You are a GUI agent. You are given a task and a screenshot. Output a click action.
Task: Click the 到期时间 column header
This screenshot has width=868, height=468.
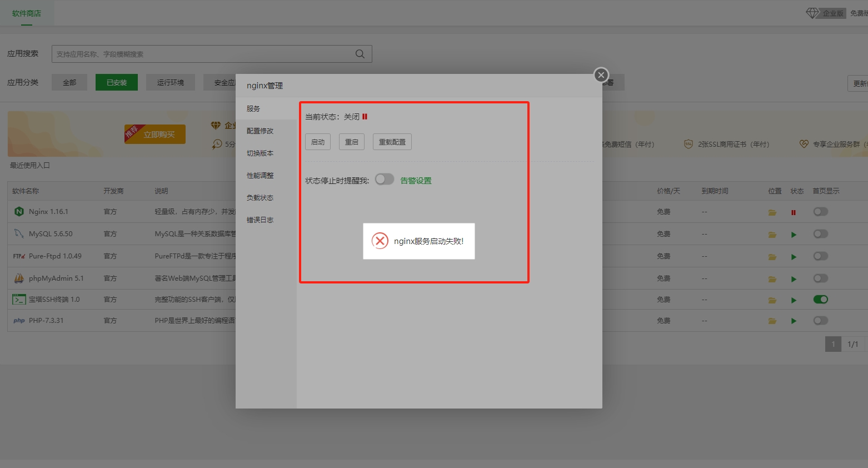tap(715, 191)
